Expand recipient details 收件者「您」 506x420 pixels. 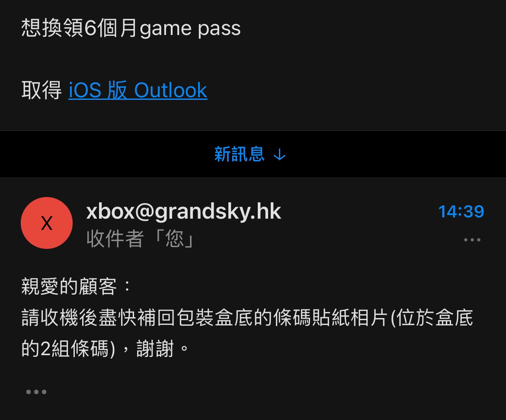coord(141,239)
